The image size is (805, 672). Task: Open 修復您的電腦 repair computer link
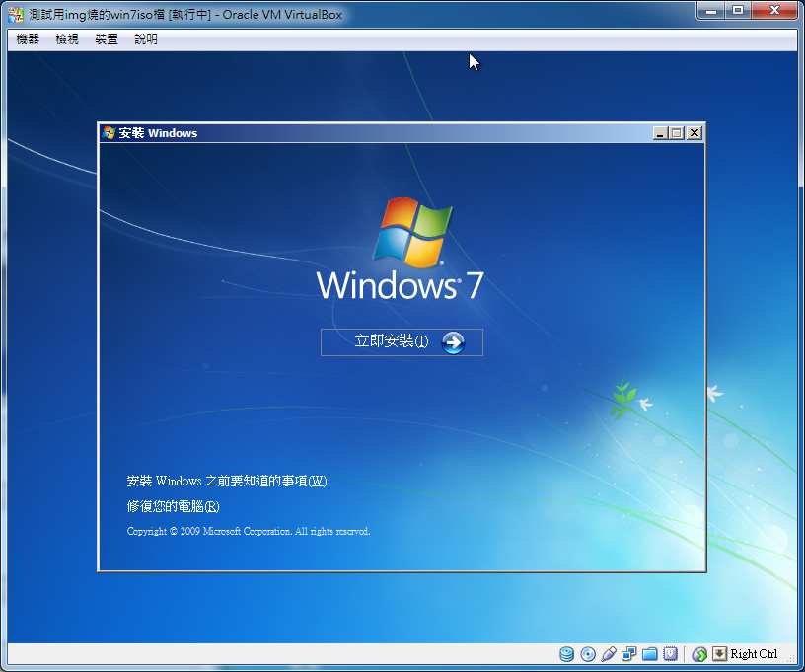point(173,506)
